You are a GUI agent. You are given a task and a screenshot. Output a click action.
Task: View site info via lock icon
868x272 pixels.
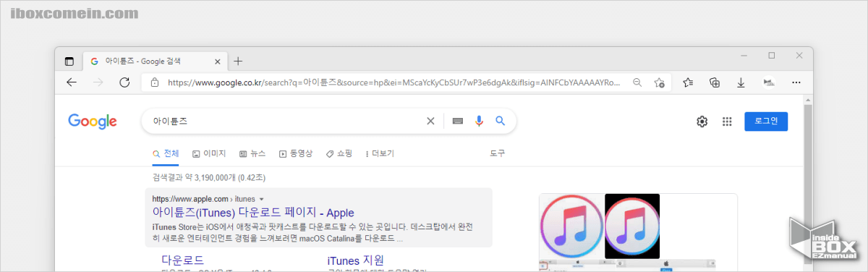tap(155, 82)
